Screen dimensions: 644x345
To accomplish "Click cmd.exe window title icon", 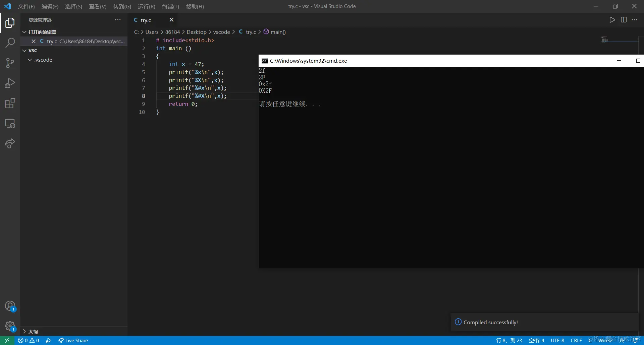I will (x=265, y=61).
